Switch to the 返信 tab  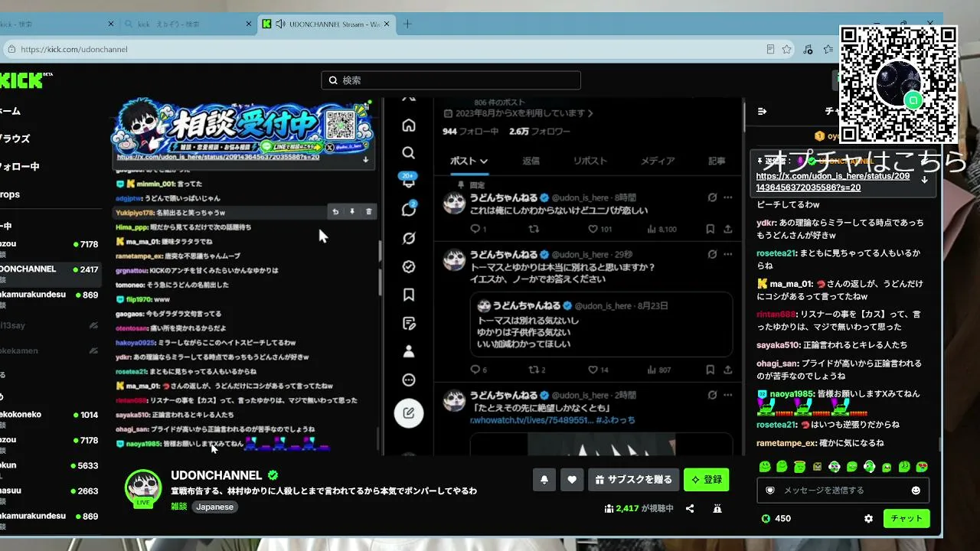tap(531, 161)
